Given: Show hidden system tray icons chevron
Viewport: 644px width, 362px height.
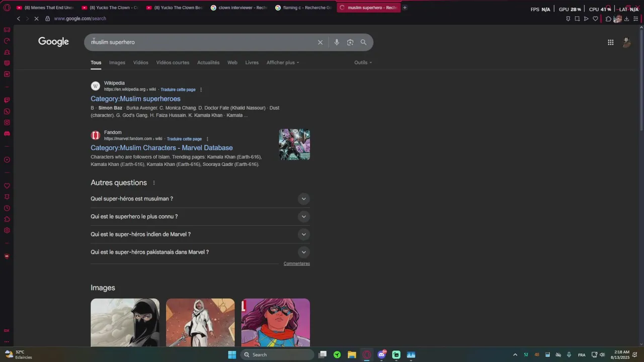Looking at the screenshot, I should (515, 354).
